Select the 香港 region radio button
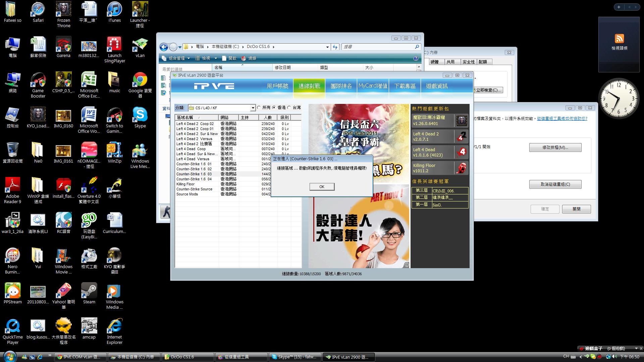This screenshot has height=362, width=644. pyautogui.click(x=274, y=108)
